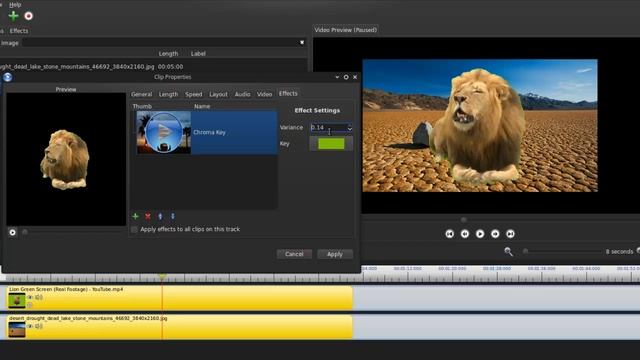Click the Video Preview (Paused) tab label

coord(345,30)
